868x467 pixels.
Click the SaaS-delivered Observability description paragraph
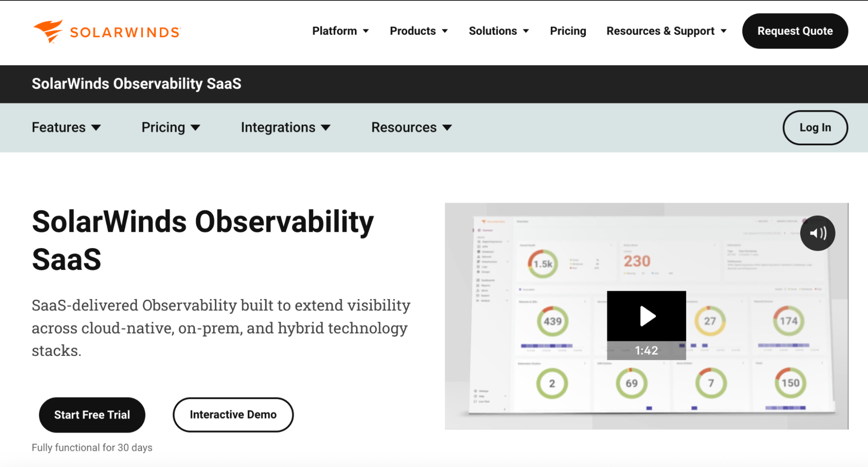221,328
